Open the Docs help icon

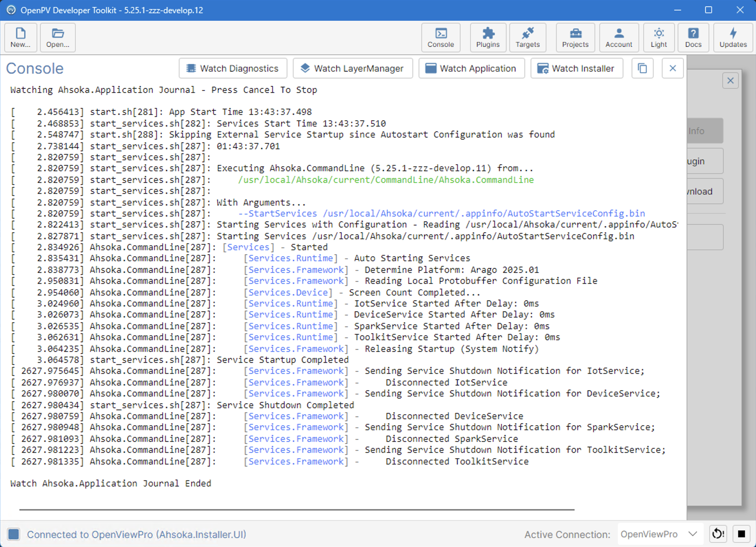click(x=693, y=38)
